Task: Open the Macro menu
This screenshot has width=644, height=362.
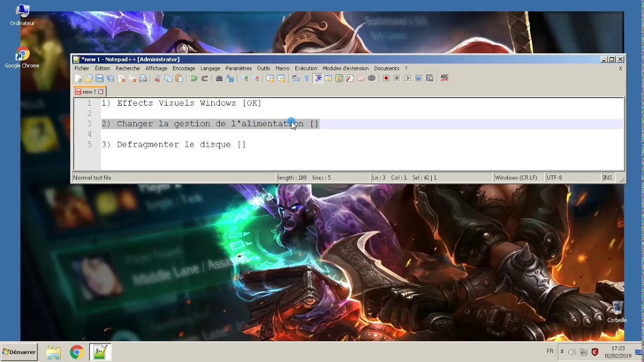Action: (282, 68)
